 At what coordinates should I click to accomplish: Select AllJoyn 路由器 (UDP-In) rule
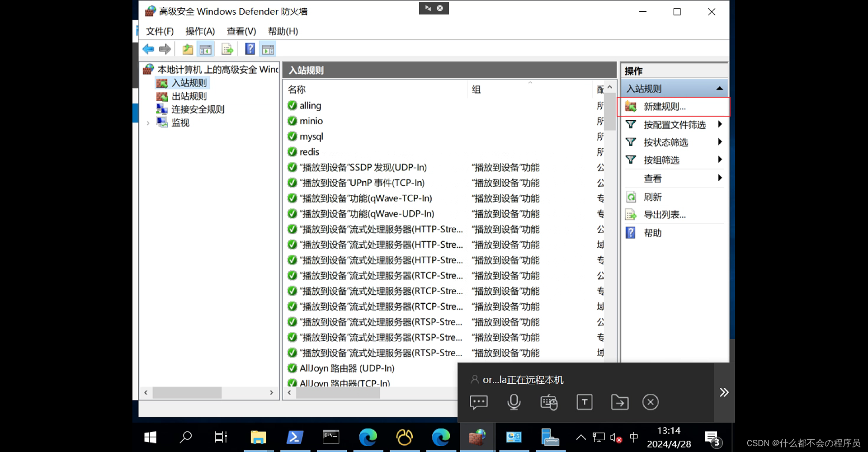347,368
